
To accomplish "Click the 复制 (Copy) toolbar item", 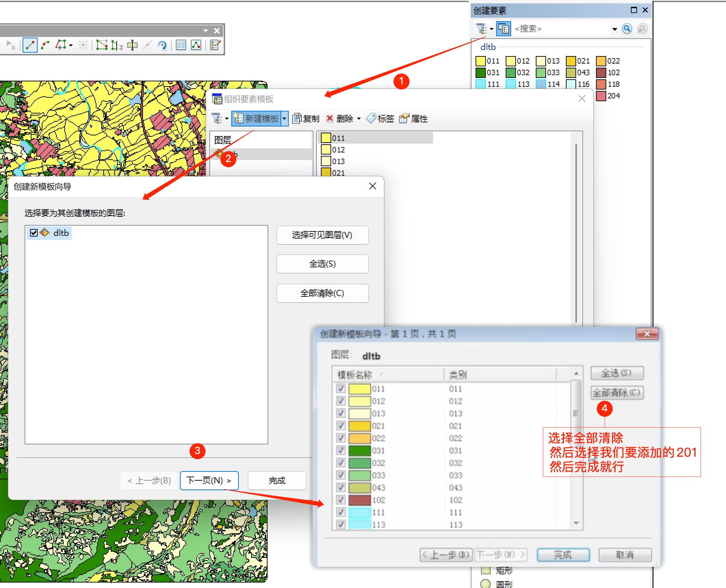I will click(x=306, y=119).
